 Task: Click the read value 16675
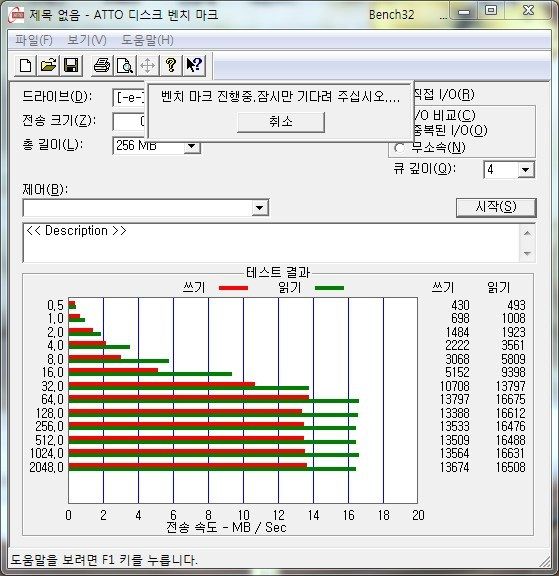point(511,399)
